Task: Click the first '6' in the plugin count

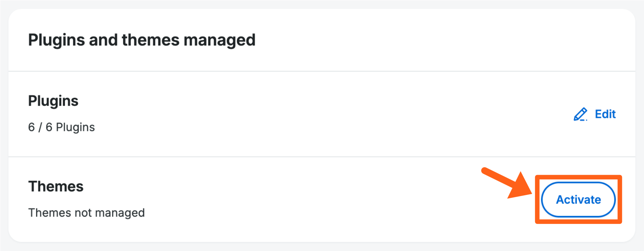Action: pos(31,127)
